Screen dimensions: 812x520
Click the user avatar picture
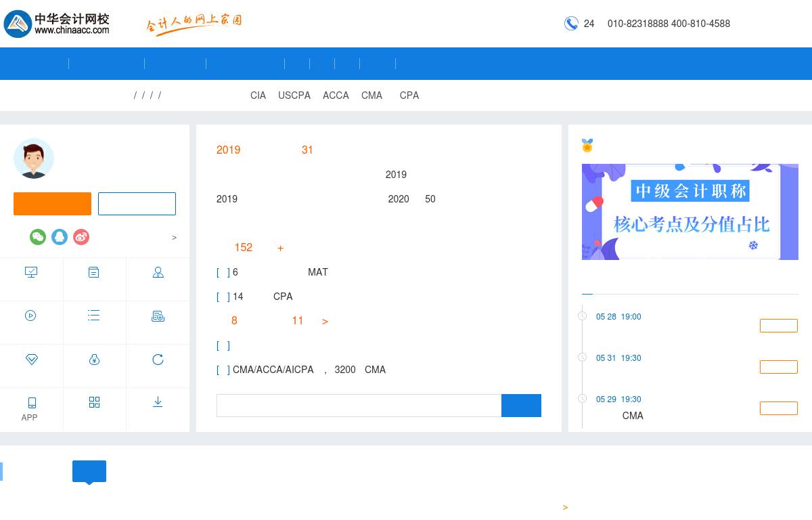[34, 158]
